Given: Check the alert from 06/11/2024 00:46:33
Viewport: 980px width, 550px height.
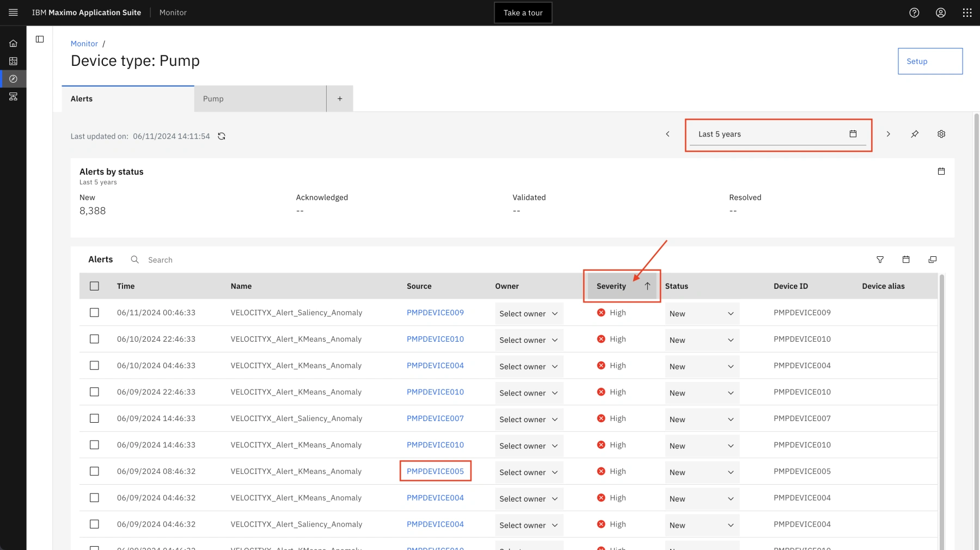Looking at the screenshot, I should [x=94, y=312].
